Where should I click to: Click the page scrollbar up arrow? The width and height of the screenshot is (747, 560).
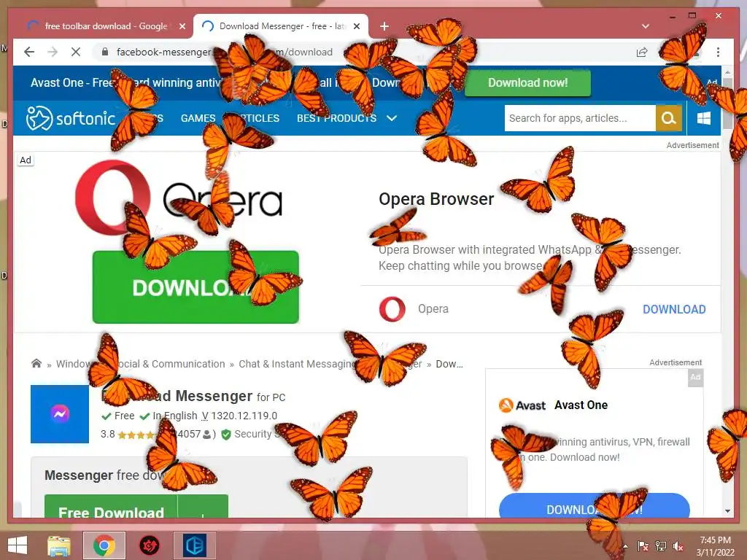click(727, 72)
